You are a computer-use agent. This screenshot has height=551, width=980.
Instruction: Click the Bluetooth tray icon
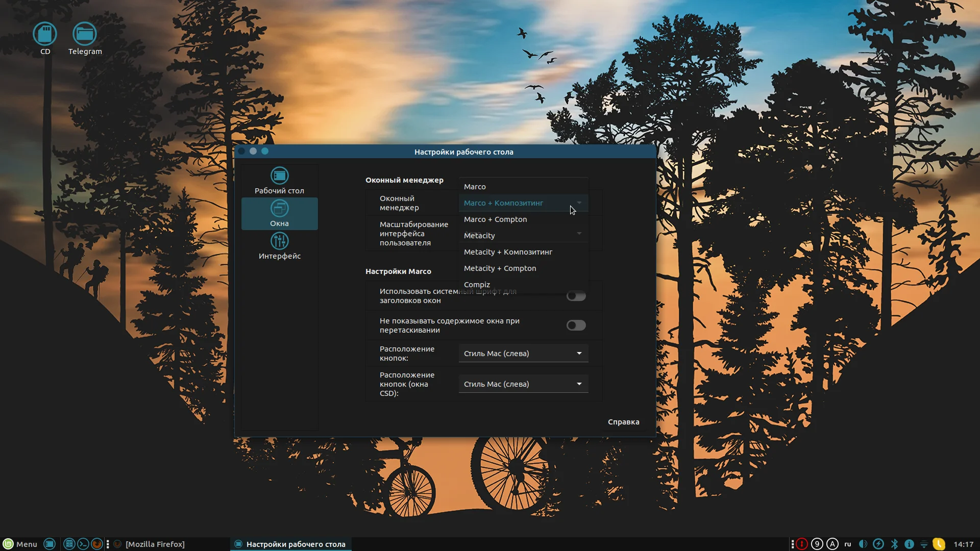[894, 544]
